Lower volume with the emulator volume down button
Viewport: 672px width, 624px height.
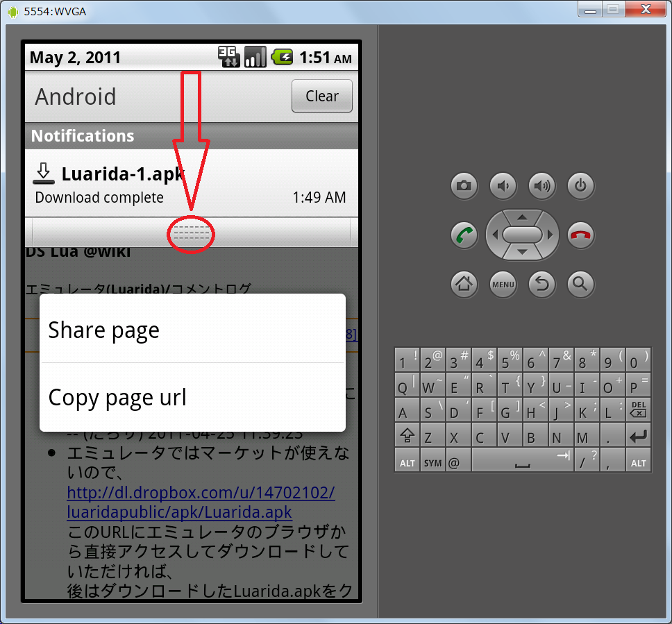pos(503,185)
